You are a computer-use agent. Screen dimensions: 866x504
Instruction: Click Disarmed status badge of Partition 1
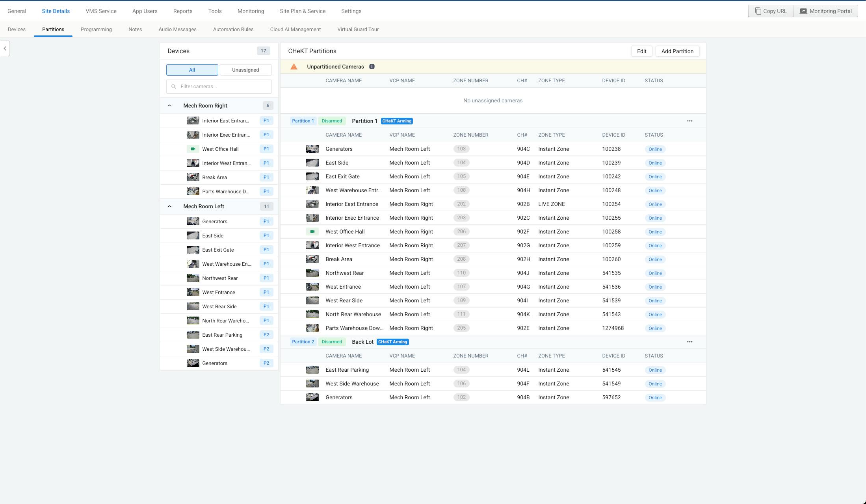(332, 121)
